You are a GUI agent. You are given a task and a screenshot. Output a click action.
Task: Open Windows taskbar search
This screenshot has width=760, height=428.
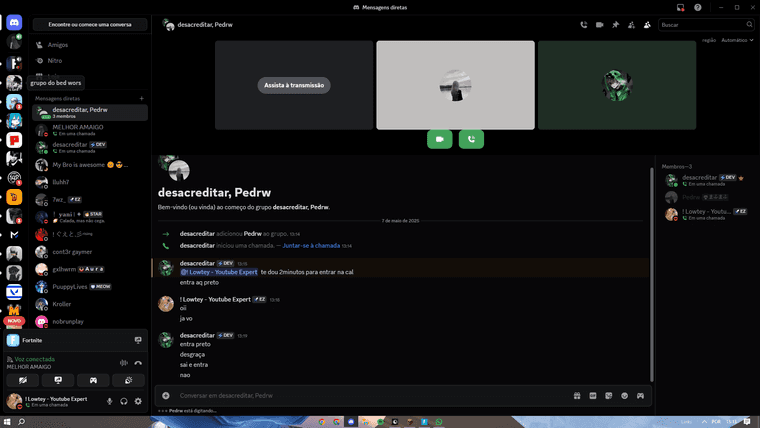[x=21, y=422]
